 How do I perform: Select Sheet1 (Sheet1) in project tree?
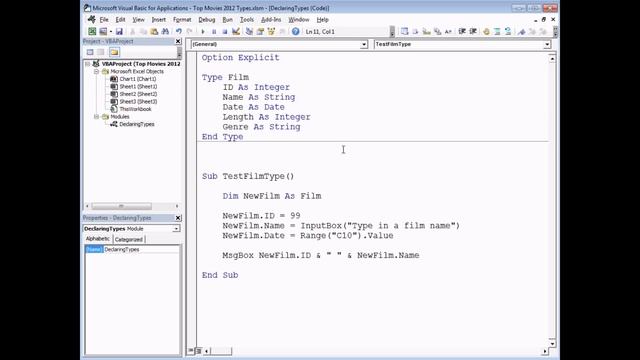click(x=138, y=87)
